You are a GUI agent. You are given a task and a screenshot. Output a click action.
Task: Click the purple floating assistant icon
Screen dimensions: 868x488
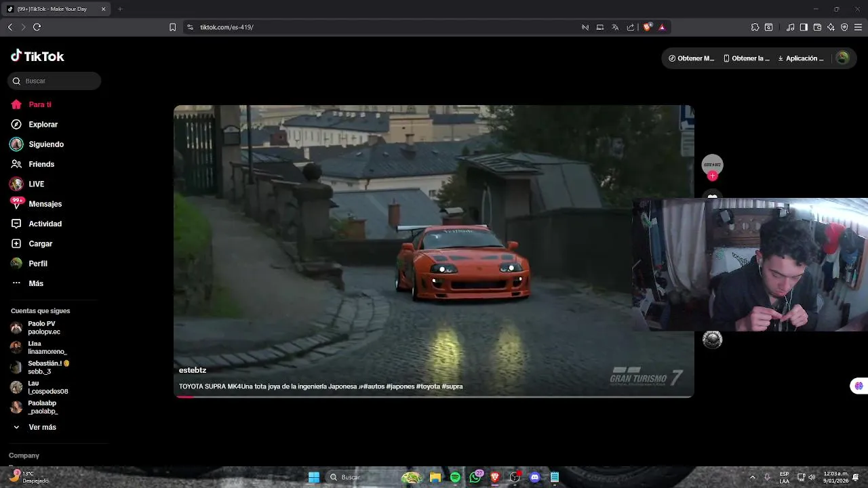click(x=859, y=386)
